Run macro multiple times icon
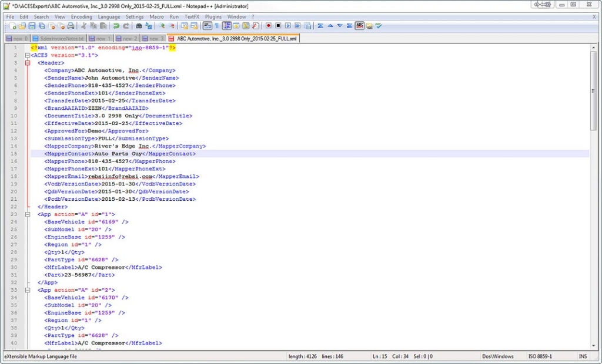602x364 pixels. pyautogui.click(x=297, y=26)
